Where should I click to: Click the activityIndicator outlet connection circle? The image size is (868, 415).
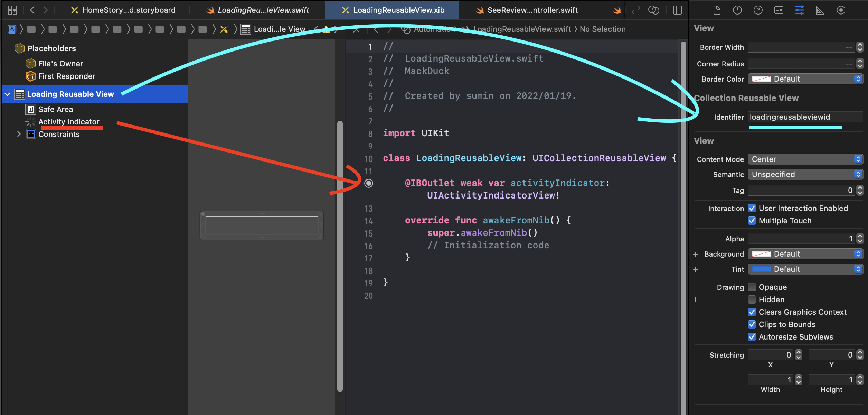click(x=369, y=183)
